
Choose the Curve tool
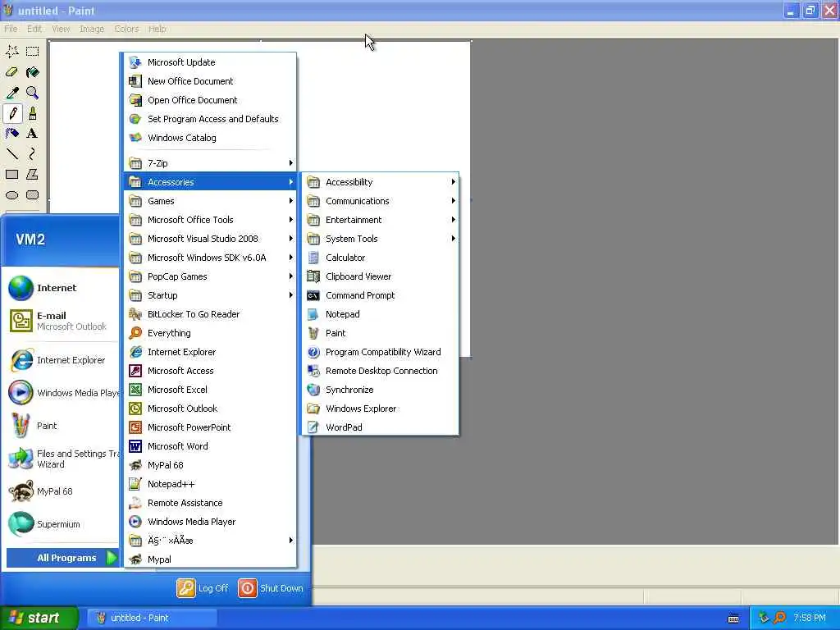pos(32,154)
